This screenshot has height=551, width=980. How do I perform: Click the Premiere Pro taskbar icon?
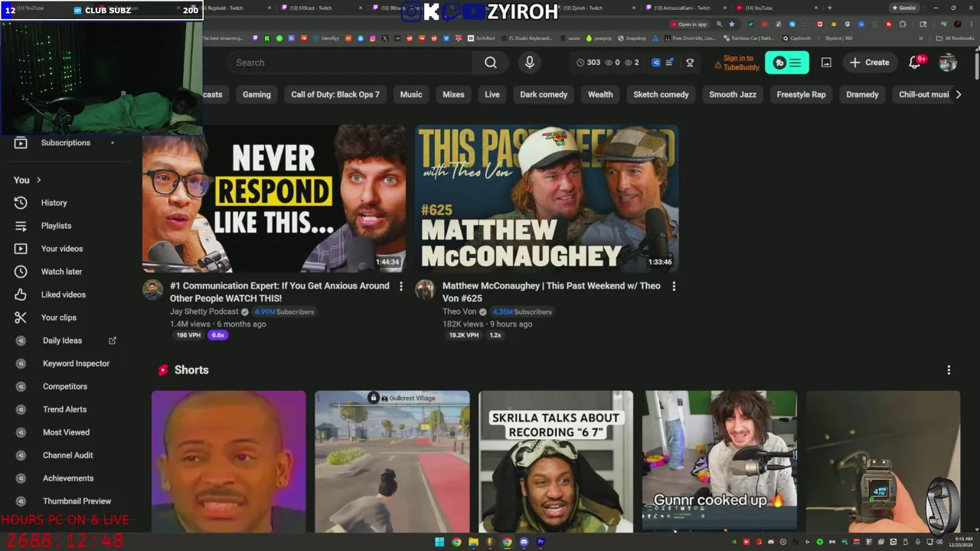click(541, 543)
